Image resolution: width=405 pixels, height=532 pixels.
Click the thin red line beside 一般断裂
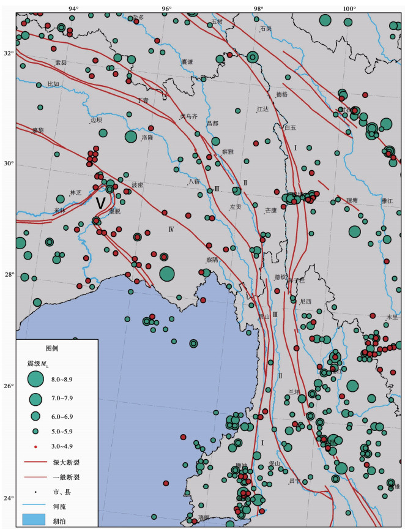pyautogui.click(x=35, y=477)
